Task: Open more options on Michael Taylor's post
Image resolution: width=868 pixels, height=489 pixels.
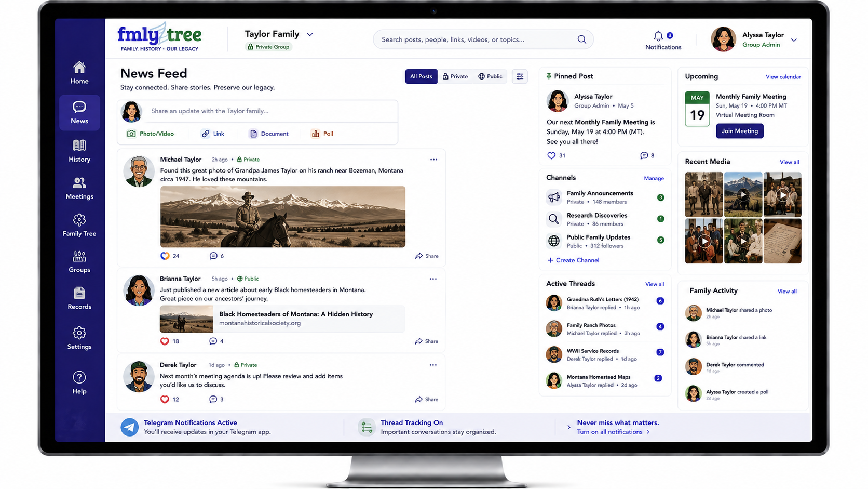Action: pyautogui.click(x=433, y=160)
